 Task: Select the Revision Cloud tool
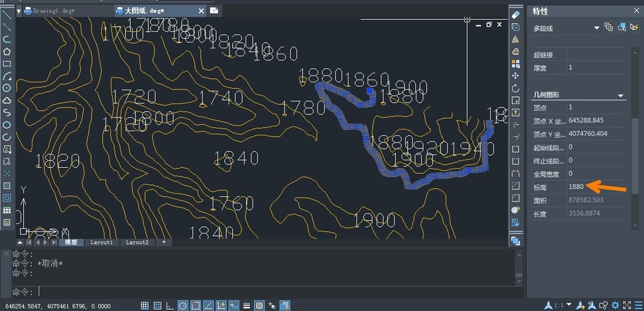(x=7, y=100)
